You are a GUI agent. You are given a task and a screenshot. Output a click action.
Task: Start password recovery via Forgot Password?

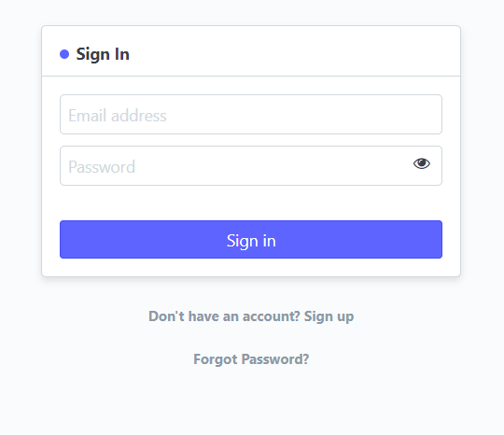[251, 359]
